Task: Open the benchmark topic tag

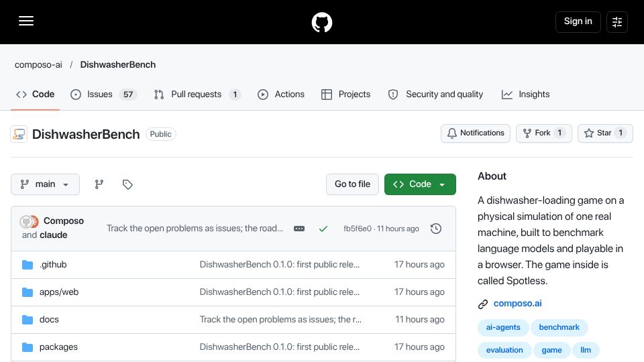Action: coord(559,328)
